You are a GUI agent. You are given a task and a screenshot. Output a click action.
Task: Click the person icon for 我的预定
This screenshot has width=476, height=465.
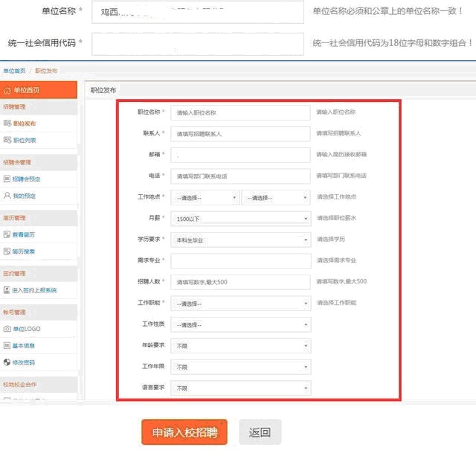click(7, 196)
